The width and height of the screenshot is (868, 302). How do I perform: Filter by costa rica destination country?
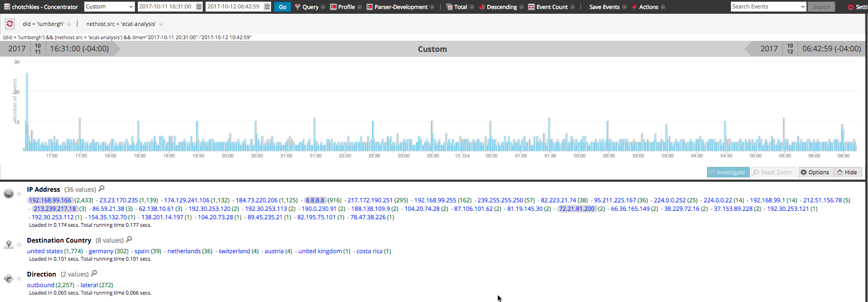tap(369, 251)
